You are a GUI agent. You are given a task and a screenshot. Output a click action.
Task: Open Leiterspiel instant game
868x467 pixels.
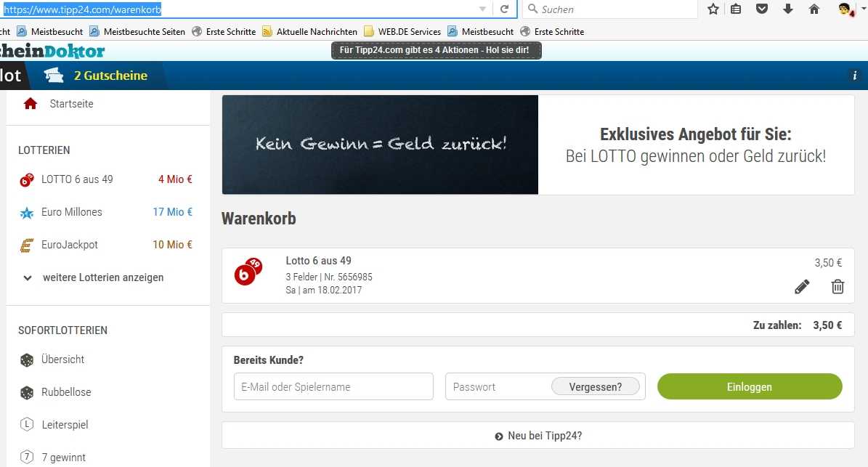pyautogui.click(x=65, y=424)
